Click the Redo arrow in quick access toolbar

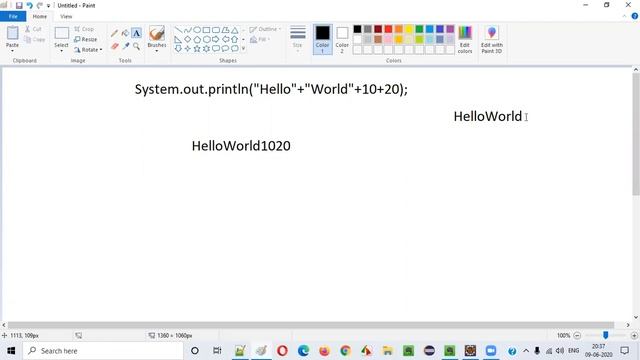coord(40,5)
